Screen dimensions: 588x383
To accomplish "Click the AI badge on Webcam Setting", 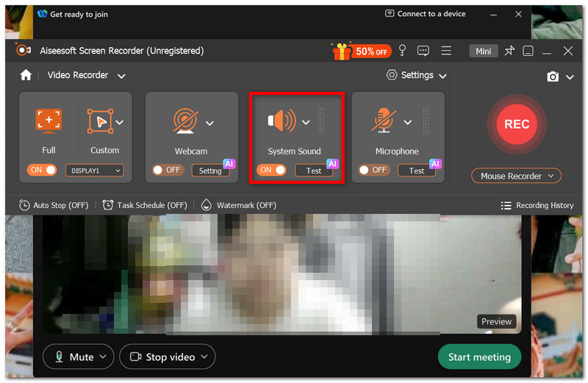I will tap(229, 163).
